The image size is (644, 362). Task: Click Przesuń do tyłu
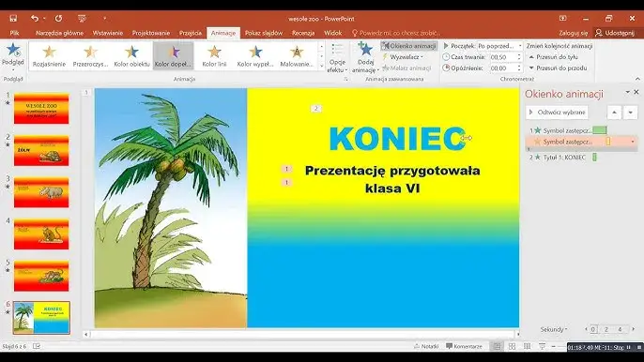pos(553,57)
